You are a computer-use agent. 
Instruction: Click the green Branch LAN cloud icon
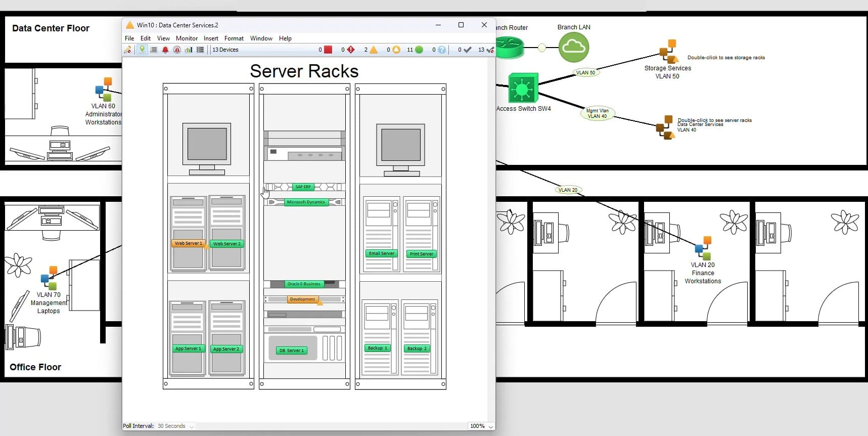[574, 48]
